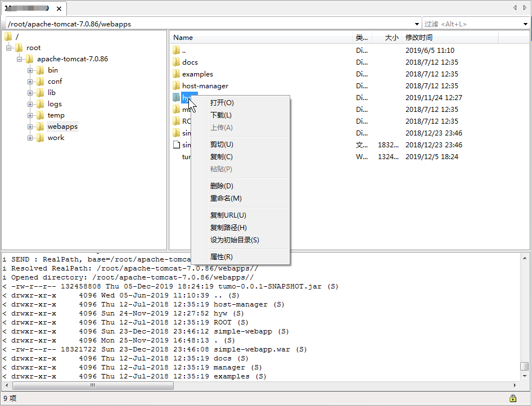Select apache-tomcat-7.0.86 in the tree
Viewport: 532px width, 406px height.
(x=73, y=59)
